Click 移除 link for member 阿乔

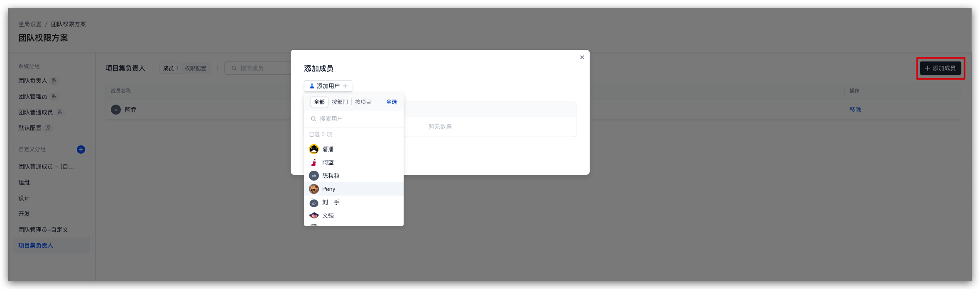click(855, 110)
